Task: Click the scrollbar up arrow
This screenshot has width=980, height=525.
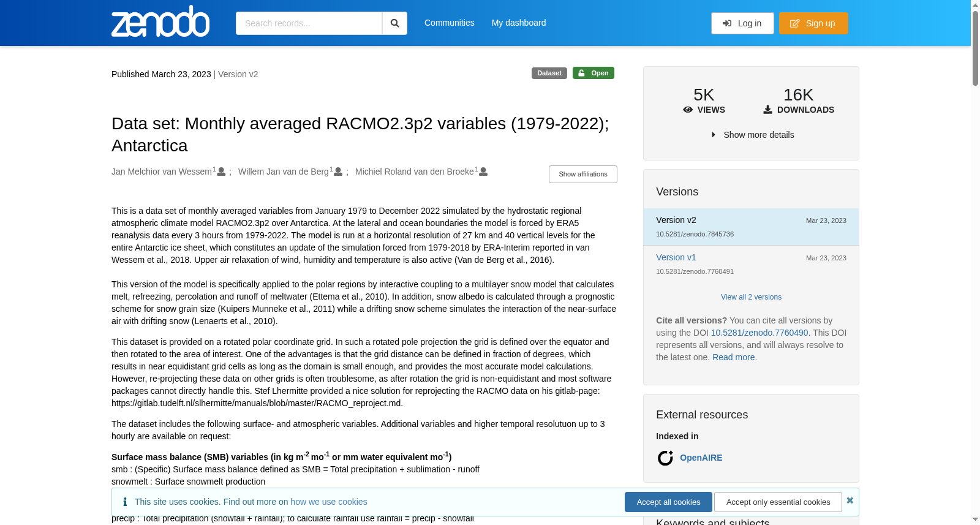Action: (975, 5)
